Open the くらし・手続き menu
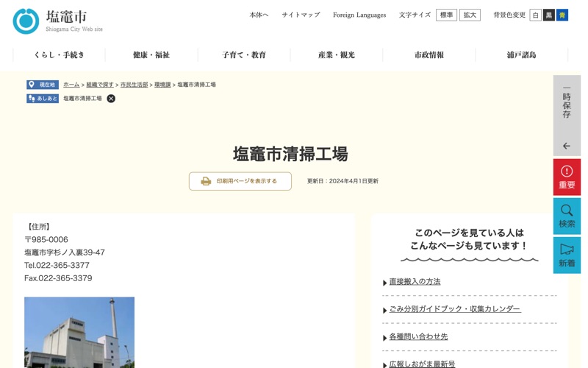The height and width of the screenshot is (368, 588). (x=60, y=54)
